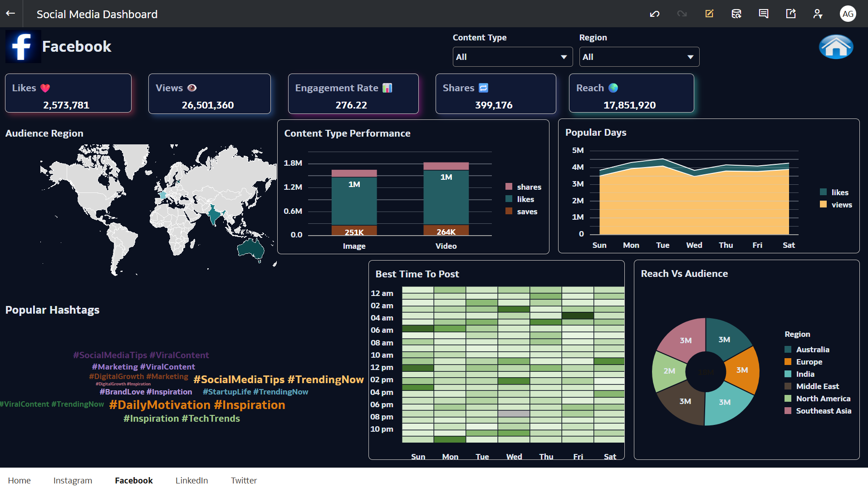The width and height of the screenshot is (868, 488).
Task: Click the back arrow icon
Action: [10, 14]
